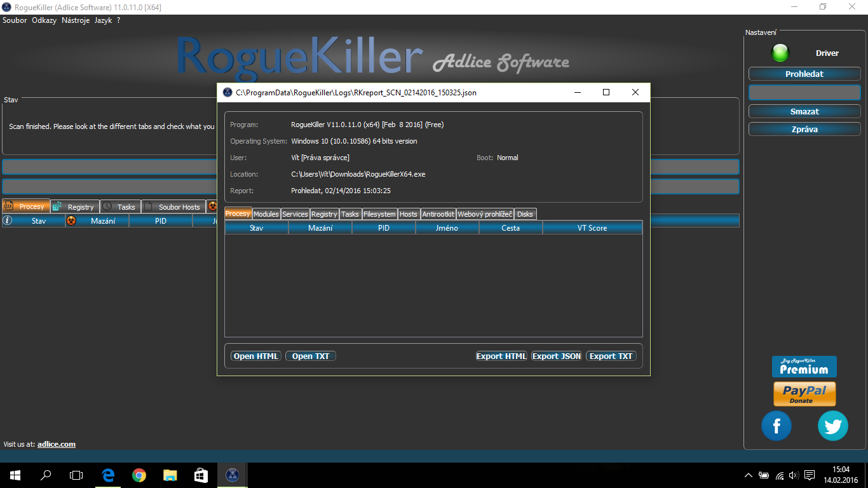This screenshot has height=488, width=868.
Task: Select the report Tasks tab
Action: point(350,214)
